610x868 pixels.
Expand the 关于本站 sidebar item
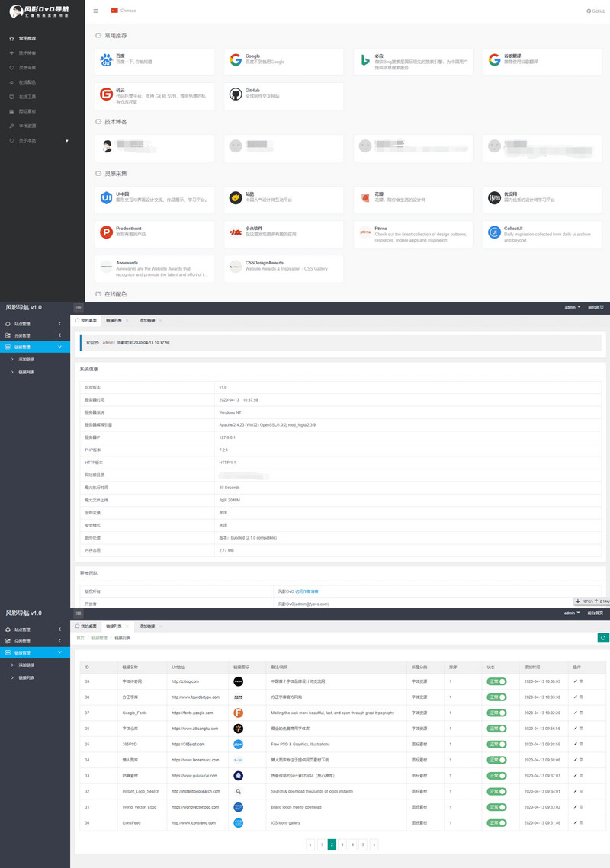click(x=40, y=141)
